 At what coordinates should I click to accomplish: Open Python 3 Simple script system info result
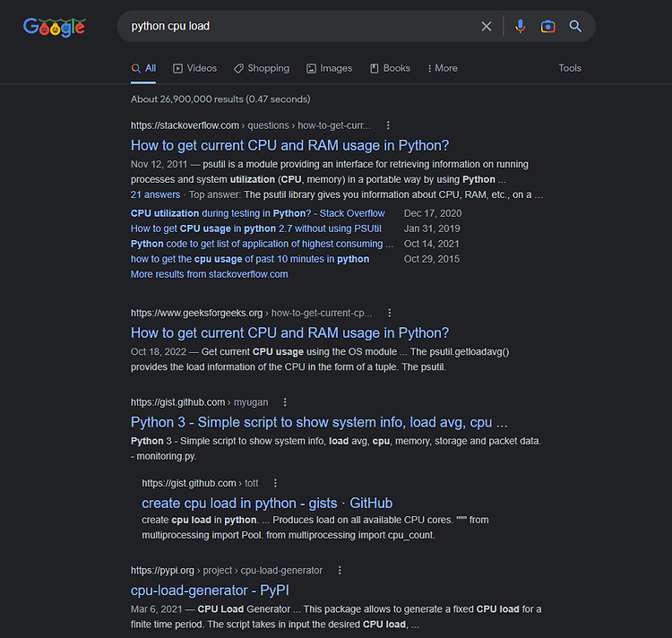(319, 422)
